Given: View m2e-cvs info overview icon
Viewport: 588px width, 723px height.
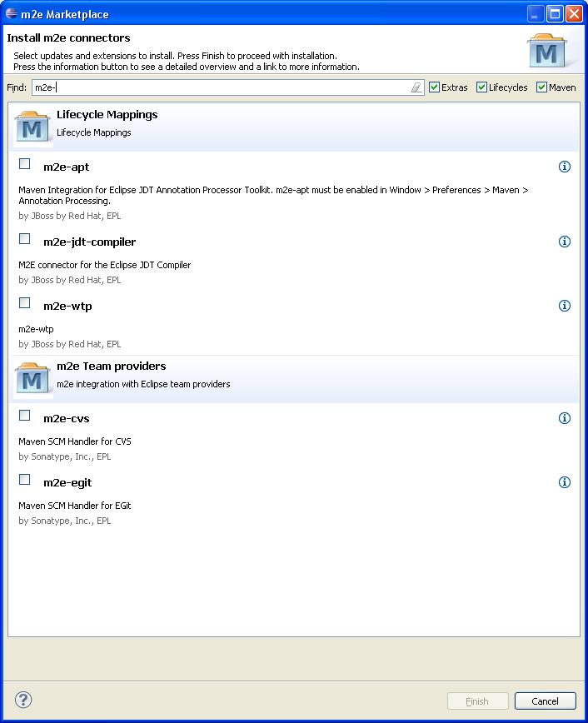Looking at the screenshot, I should coord(564,418).
